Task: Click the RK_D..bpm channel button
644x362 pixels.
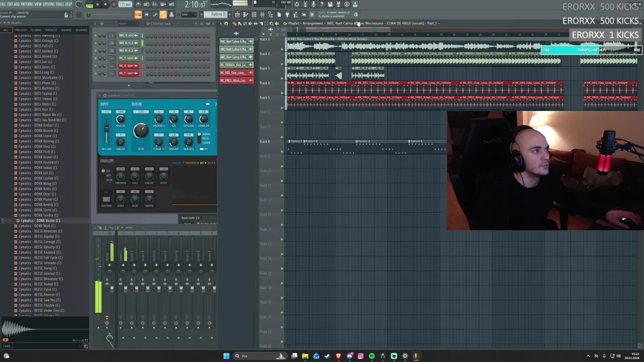Action: [x=129, y=66]
